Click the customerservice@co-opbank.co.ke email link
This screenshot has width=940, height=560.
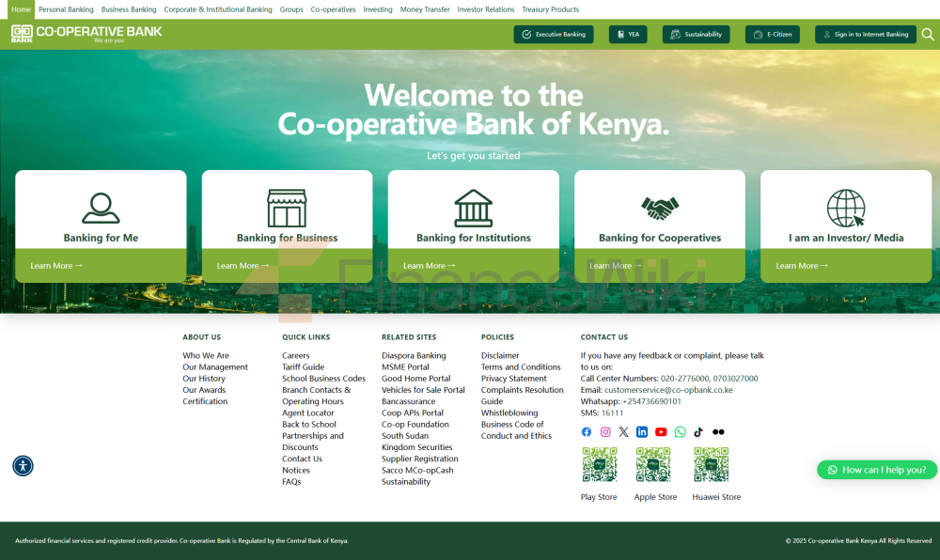(x=668, y=389)
